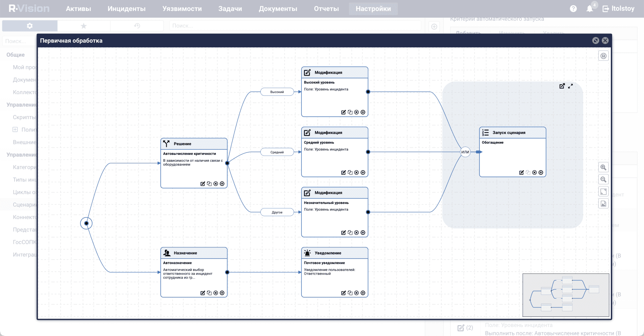Delete the Обогащение scenario launch node

coord(535,172)
